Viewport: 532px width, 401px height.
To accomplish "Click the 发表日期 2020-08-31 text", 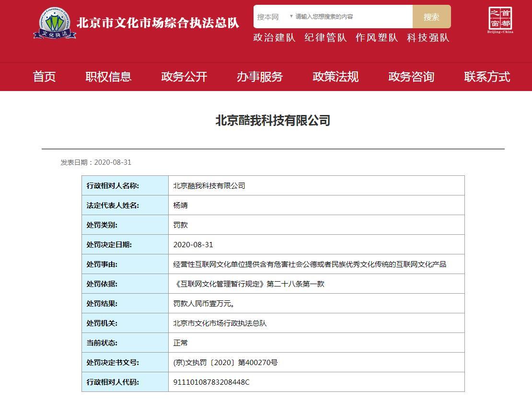I will pyautogui.click(x=96, y=162).
